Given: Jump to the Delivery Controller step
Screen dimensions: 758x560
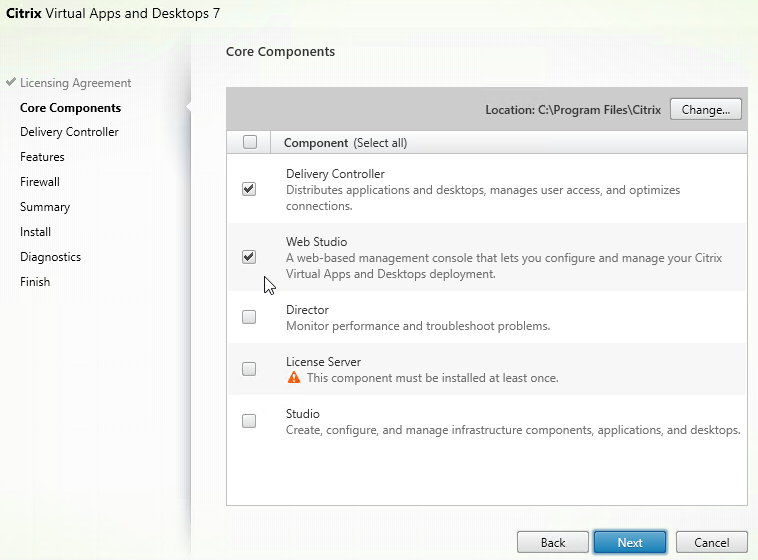Looking at the screenshot, I should tap(69, 132).
